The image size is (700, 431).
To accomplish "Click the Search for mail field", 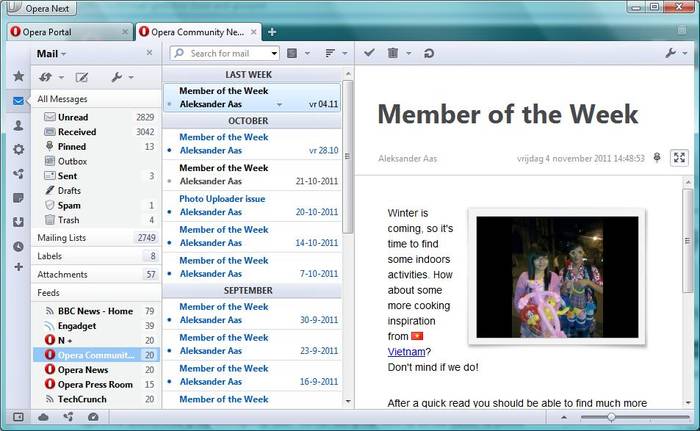I will pyautogui.click(x=225, y=53).
